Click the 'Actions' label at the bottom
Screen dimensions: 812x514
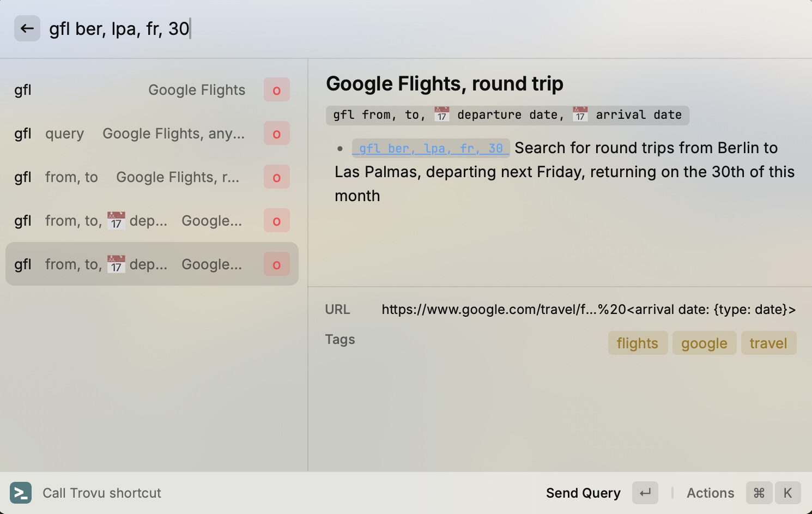[710, 493]
